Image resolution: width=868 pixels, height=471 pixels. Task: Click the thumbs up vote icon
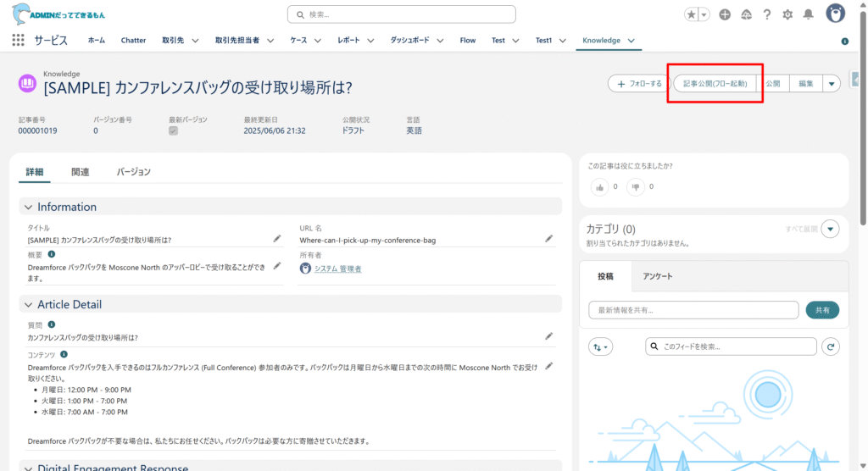tap(599, 187)
